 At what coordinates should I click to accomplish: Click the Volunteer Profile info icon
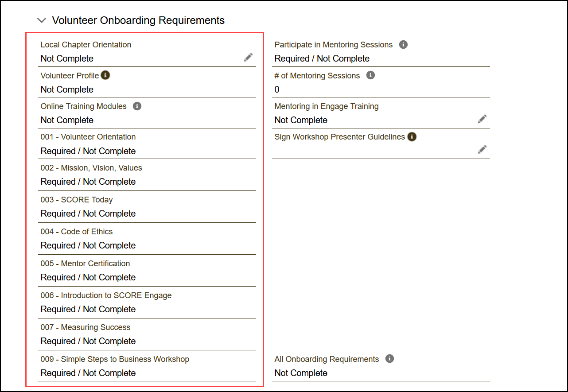pyautogui.click(x=105, y=75)
